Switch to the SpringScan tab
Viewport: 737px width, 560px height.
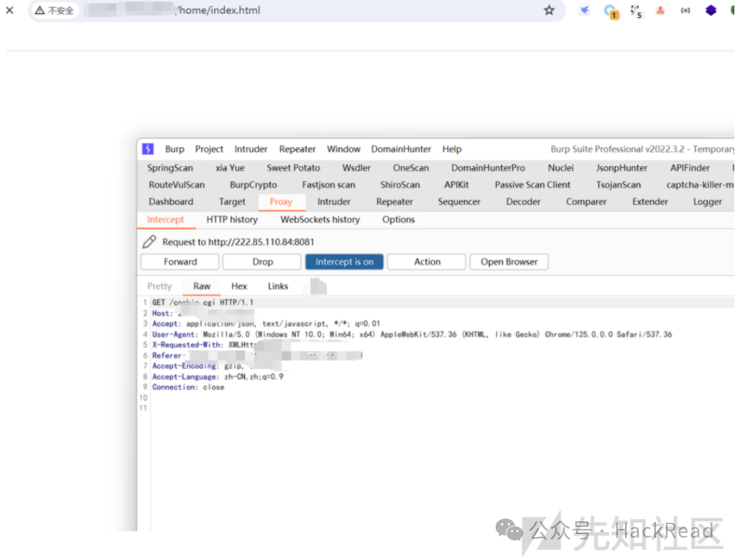point(170,168)
